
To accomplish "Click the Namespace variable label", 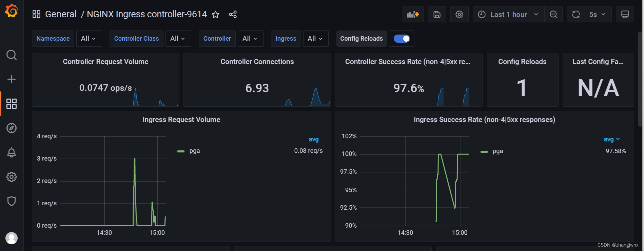I will [53, 39].
